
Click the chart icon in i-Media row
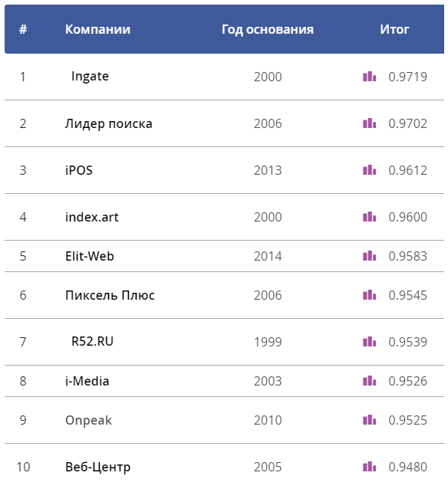coord(369,381)
